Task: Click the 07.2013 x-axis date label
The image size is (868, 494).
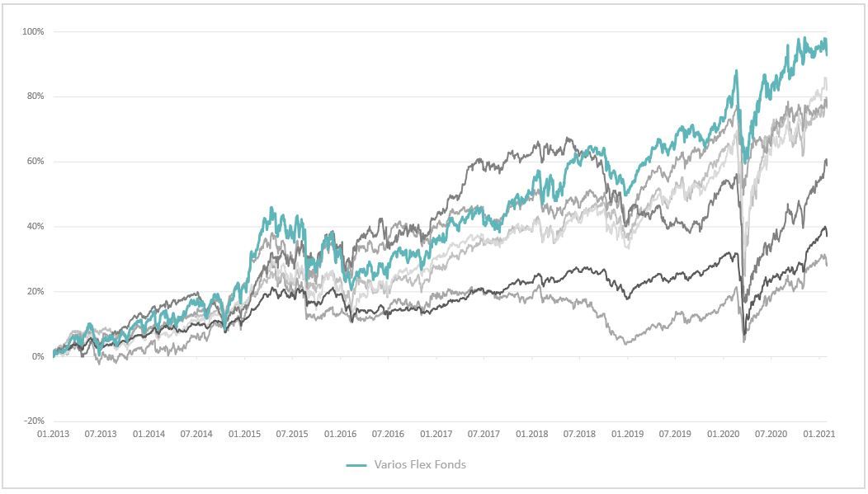Action: (x=101, y=434)
